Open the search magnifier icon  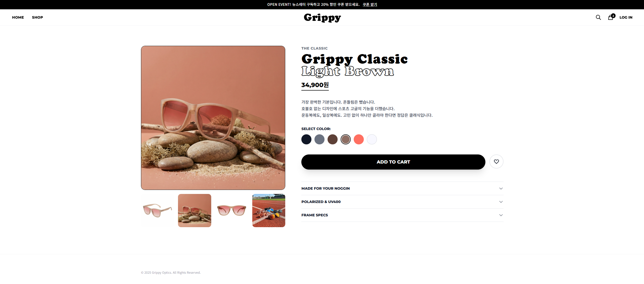point(598,17)
